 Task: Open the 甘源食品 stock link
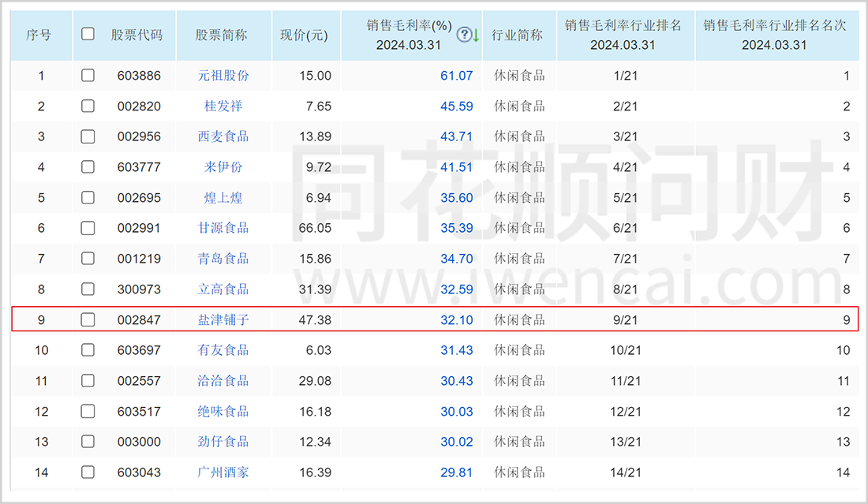click(223, 228)
